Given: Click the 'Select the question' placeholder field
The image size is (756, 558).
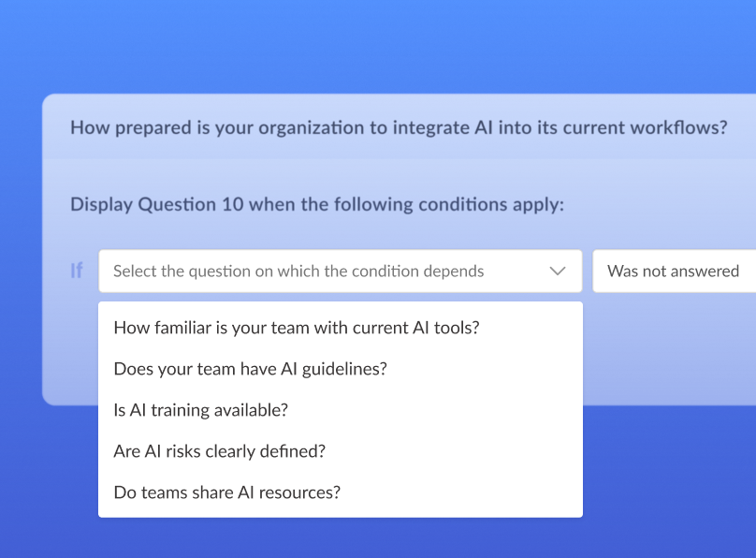Looking at the screenshot, I should tap(341, 272).
